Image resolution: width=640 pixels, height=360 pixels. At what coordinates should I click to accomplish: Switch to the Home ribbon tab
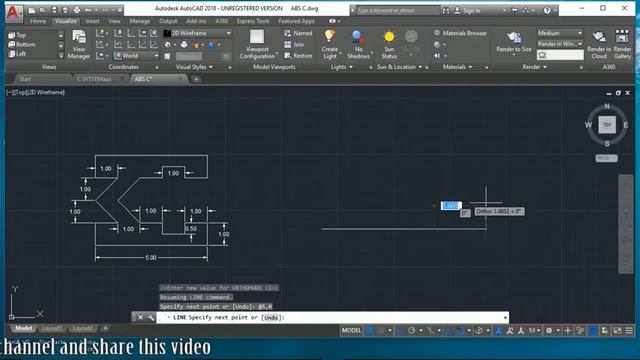[x=38, y=21]
